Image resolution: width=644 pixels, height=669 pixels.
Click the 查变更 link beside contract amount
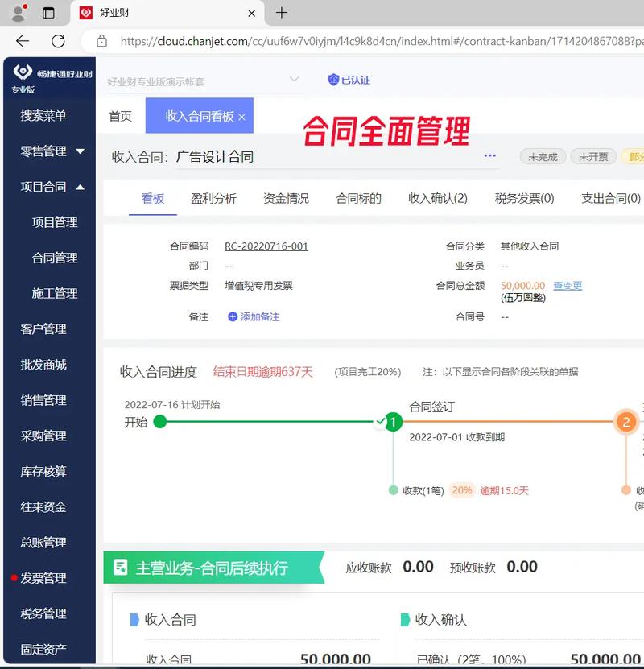point(568,285)
